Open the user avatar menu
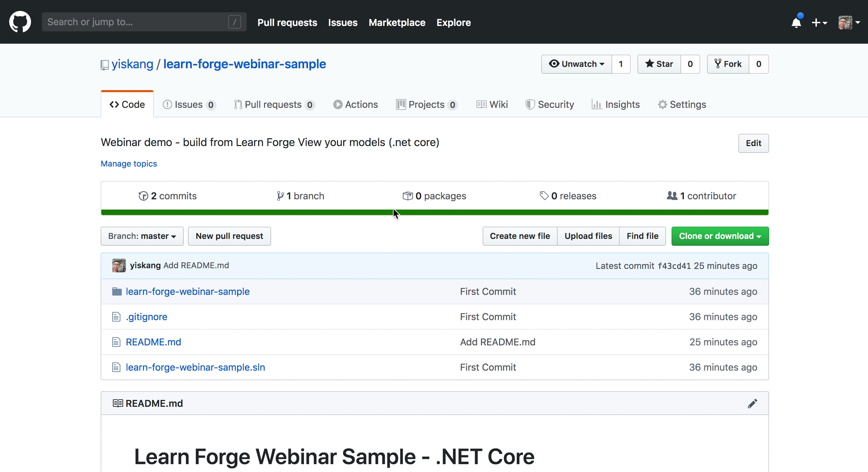Image resolution: width=868 pixels, height=472 pixels. pos(849,23)
